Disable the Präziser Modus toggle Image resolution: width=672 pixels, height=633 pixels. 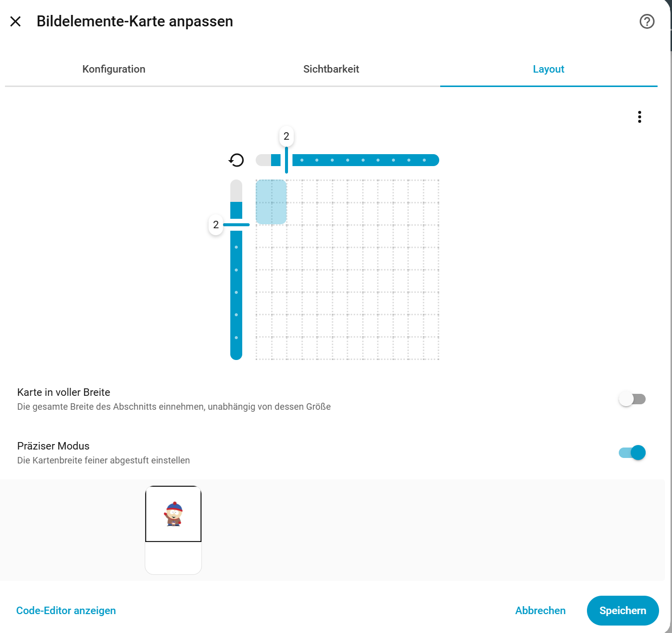(x=632, y=453)
